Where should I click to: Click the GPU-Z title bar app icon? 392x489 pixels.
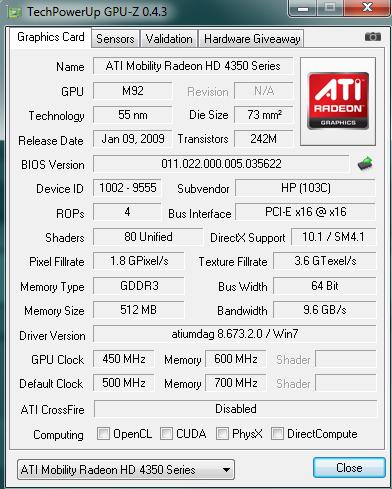(x=15, y=12)
